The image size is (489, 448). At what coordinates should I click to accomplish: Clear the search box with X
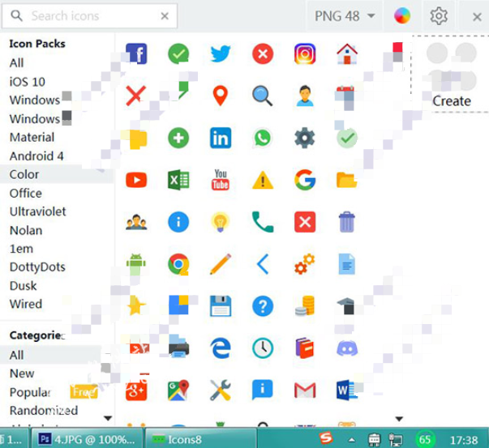pyautogui.click(x=165, y=16)
